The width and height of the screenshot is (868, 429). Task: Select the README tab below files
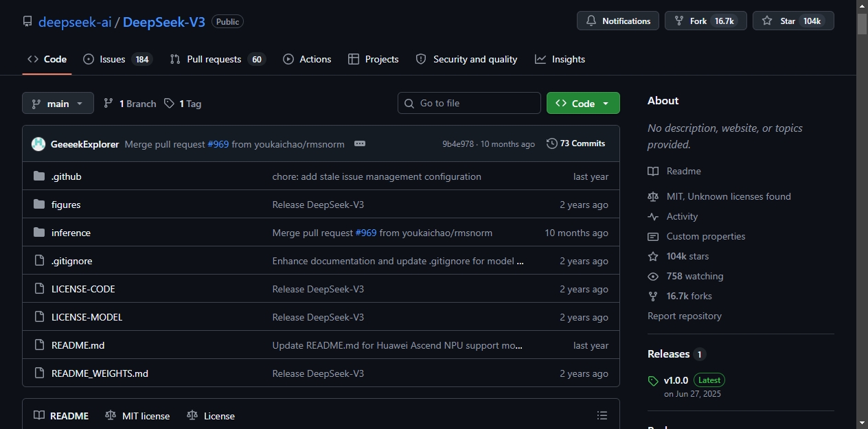point(61,416)
